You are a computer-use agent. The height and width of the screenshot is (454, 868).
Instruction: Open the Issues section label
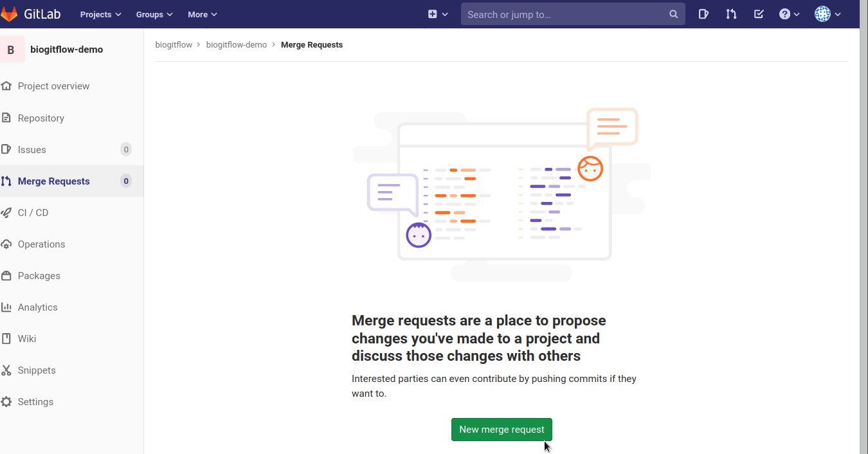(x=32, y=150)
